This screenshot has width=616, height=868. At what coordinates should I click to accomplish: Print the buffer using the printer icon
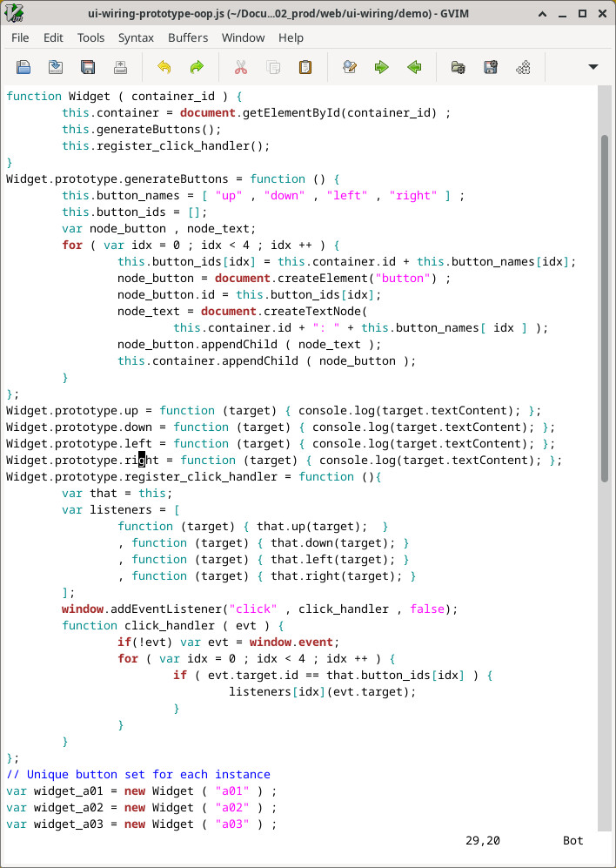tap(120, 67)
